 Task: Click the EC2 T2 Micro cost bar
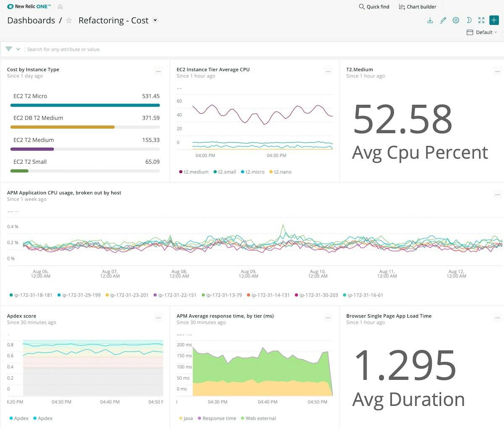(x=85, y=105)
